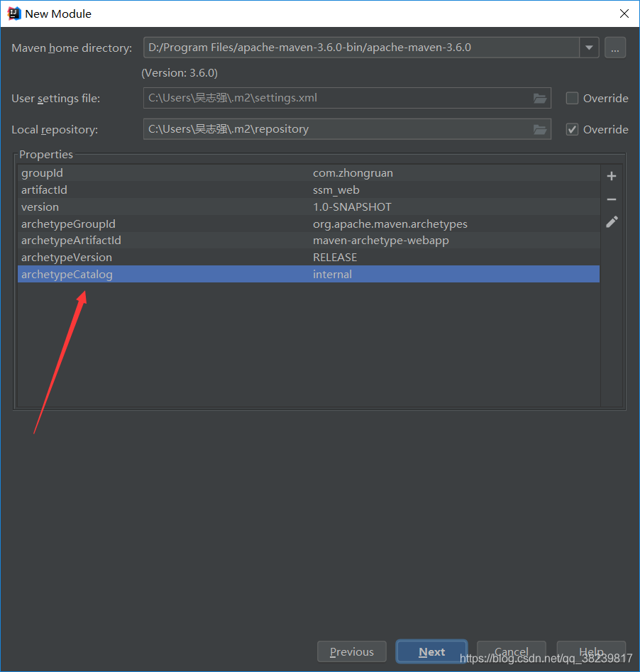Open Help for this dialog

click(x=591, y=652)
